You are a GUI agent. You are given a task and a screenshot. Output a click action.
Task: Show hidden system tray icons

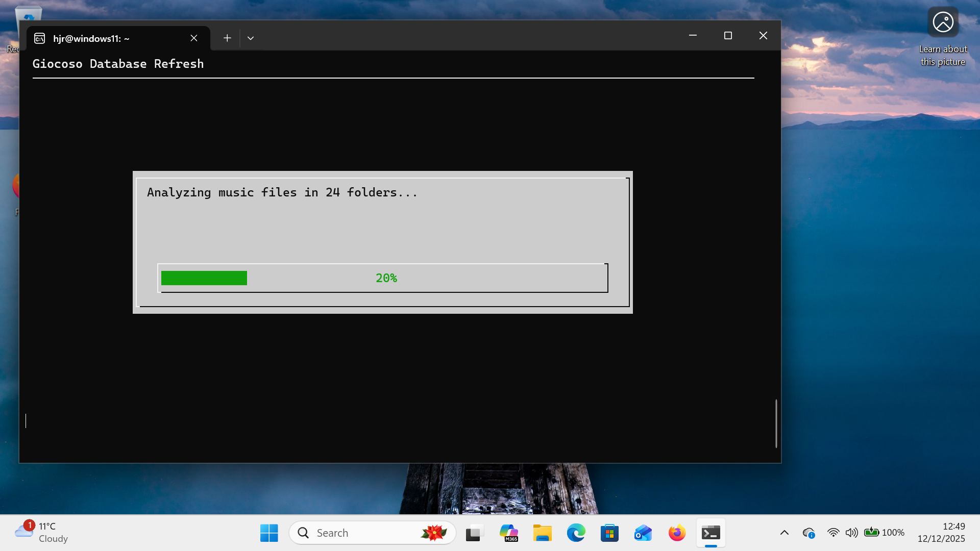[x=785, y=533]
